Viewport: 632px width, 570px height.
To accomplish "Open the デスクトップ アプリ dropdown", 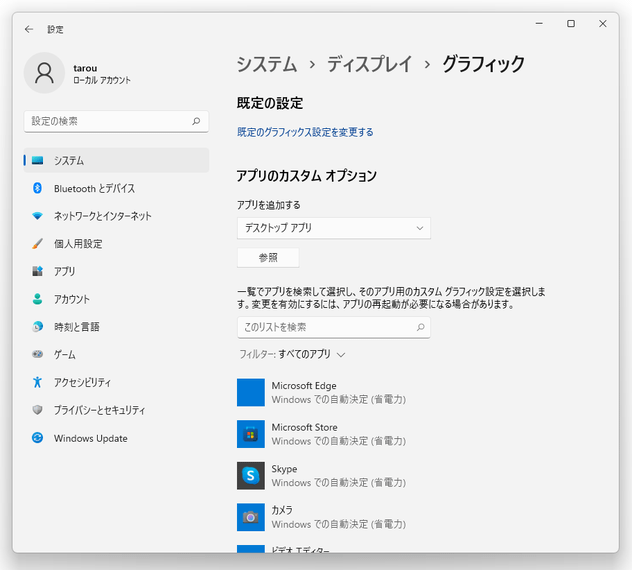I will coord(334,228).
